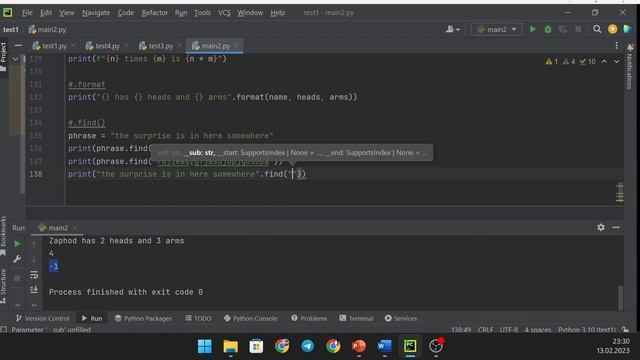Close the main2.py editor tab
The image size is (640, 360).
click(237, 45)
